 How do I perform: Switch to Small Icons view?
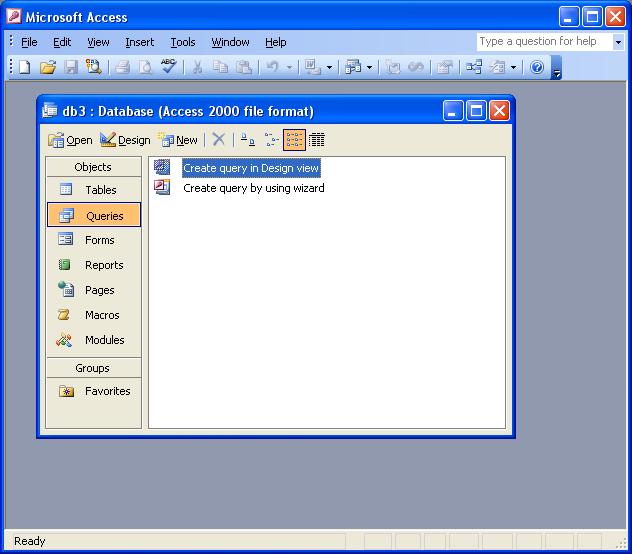pos(271,140)
